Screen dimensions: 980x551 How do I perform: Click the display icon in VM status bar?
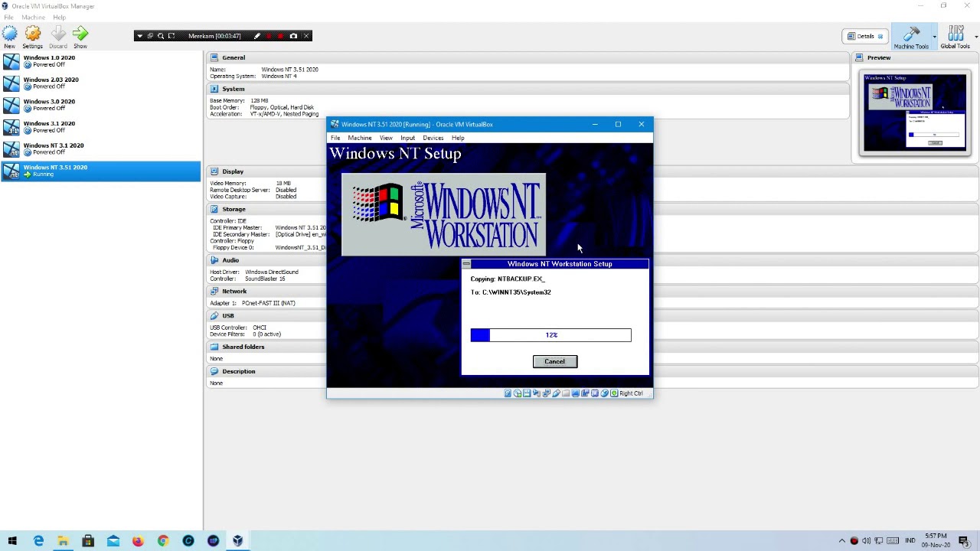pyautogui.click(x=576, y=393)
